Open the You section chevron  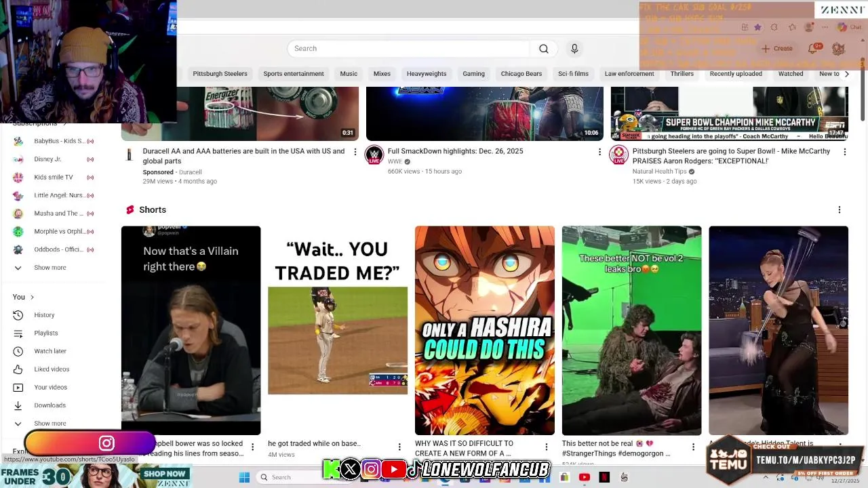[32, 297]
